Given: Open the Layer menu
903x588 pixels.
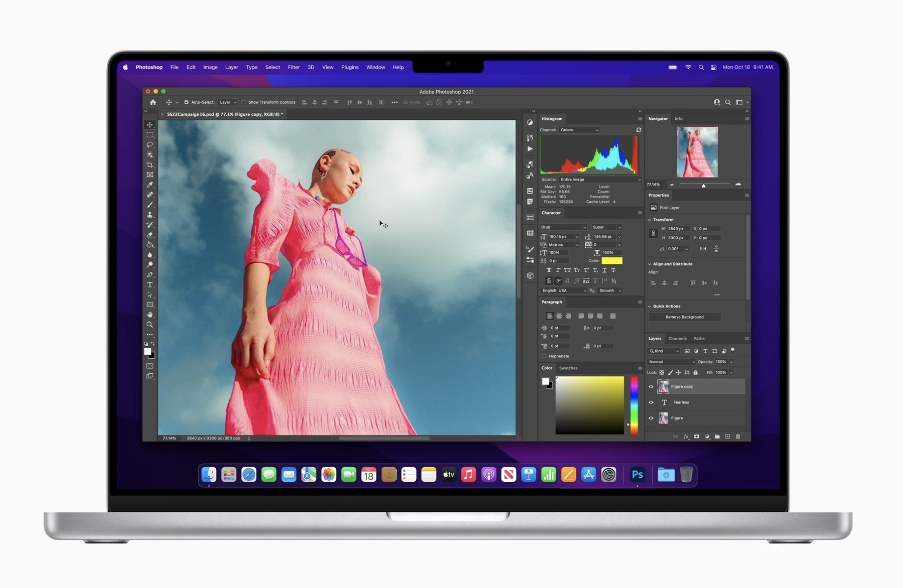Looking at the screenshot, I should (232, 67).
